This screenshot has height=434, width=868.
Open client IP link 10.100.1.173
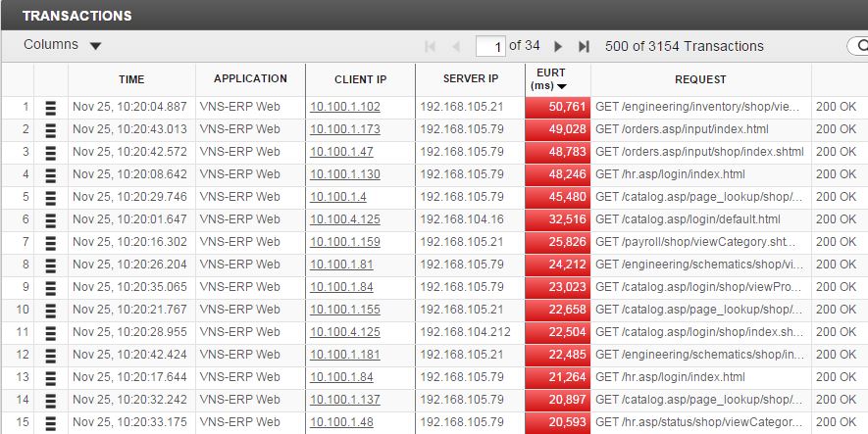[x=345, y=129]
